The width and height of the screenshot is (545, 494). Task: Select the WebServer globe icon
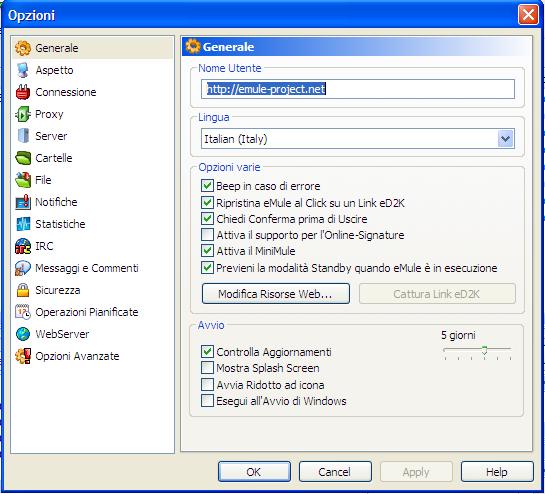[x=23, y=334]
